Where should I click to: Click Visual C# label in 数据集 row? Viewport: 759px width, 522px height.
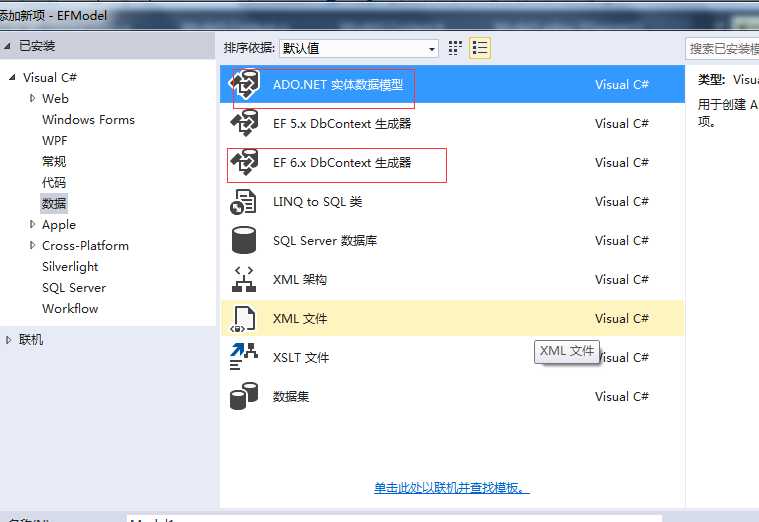622,397
